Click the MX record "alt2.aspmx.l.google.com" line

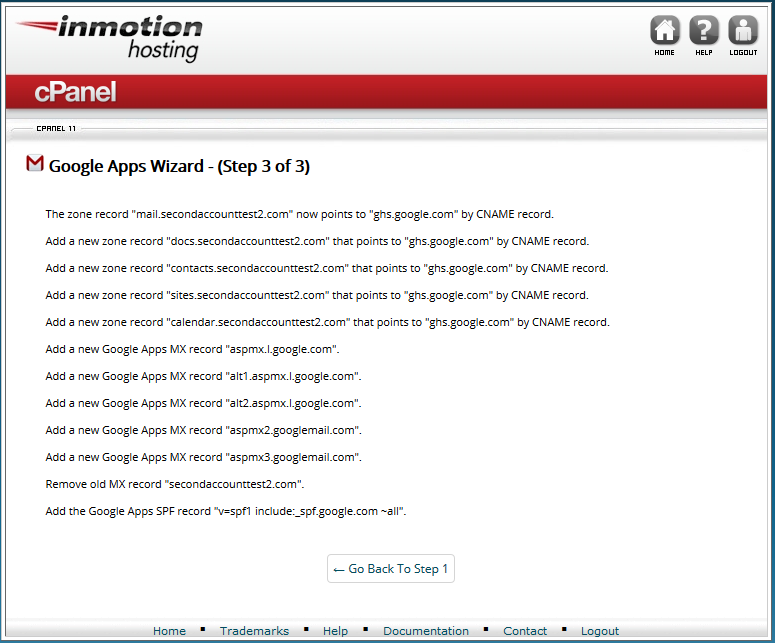click(204, 403)
